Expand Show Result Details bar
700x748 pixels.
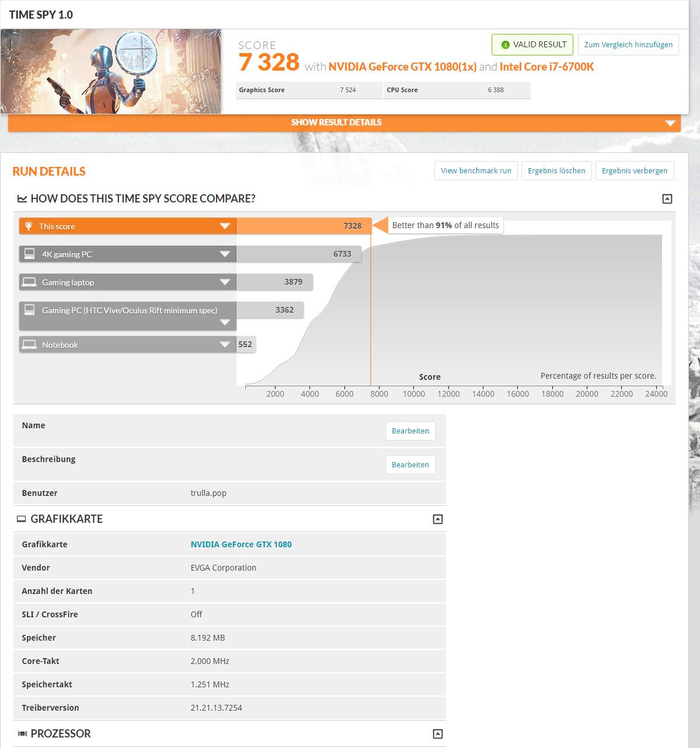344,123
